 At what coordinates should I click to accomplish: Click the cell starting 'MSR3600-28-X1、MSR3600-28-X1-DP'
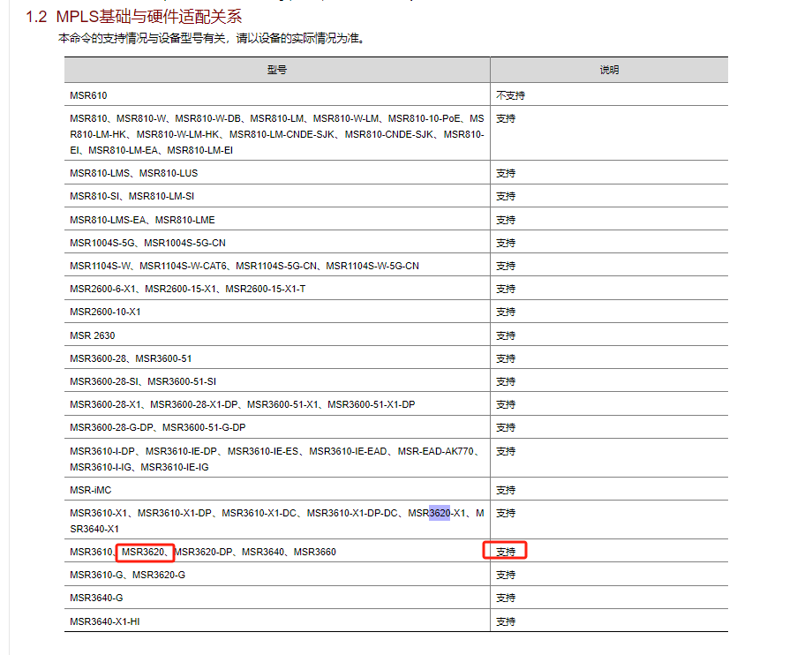[277, 404]
